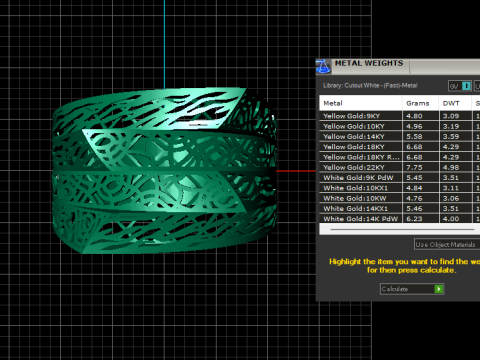Select the White Gold:10KX1 row
This screenshot has width=480, height=360.
pyautogui.click(x=400, y=188)
